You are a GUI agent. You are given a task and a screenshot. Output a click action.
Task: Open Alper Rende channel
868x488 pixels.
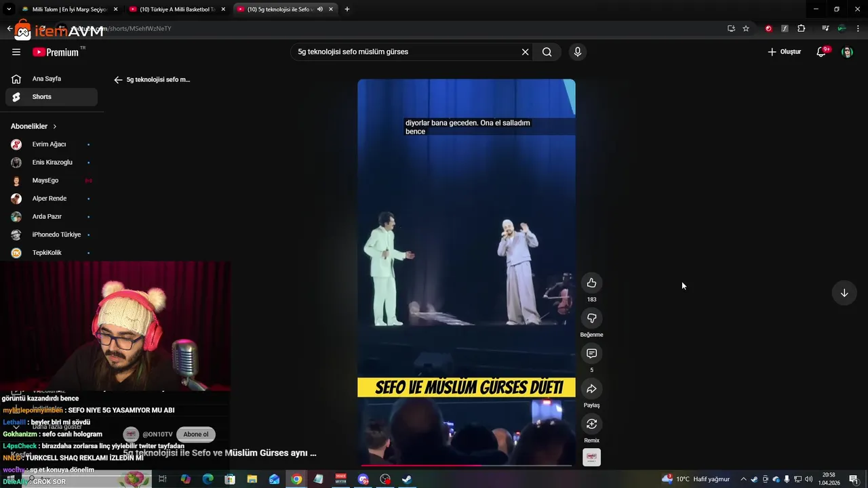(x=52, y=199)
